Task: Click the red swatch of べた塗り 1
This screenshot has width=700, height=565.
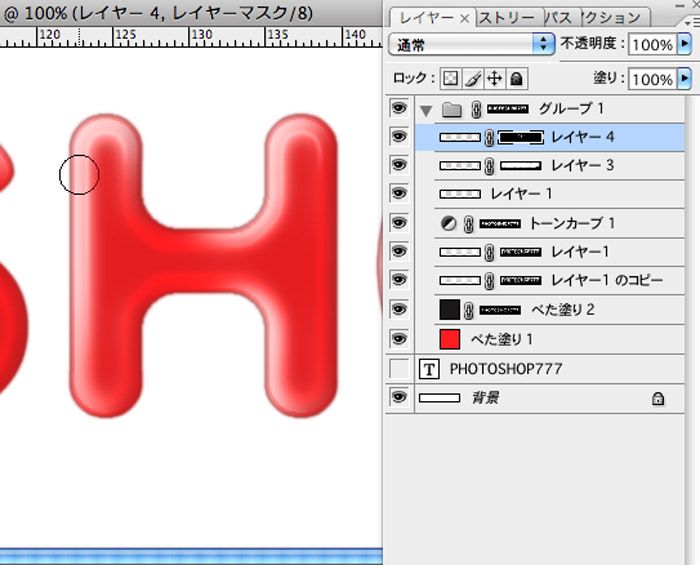Action: [x=450, y=339]
